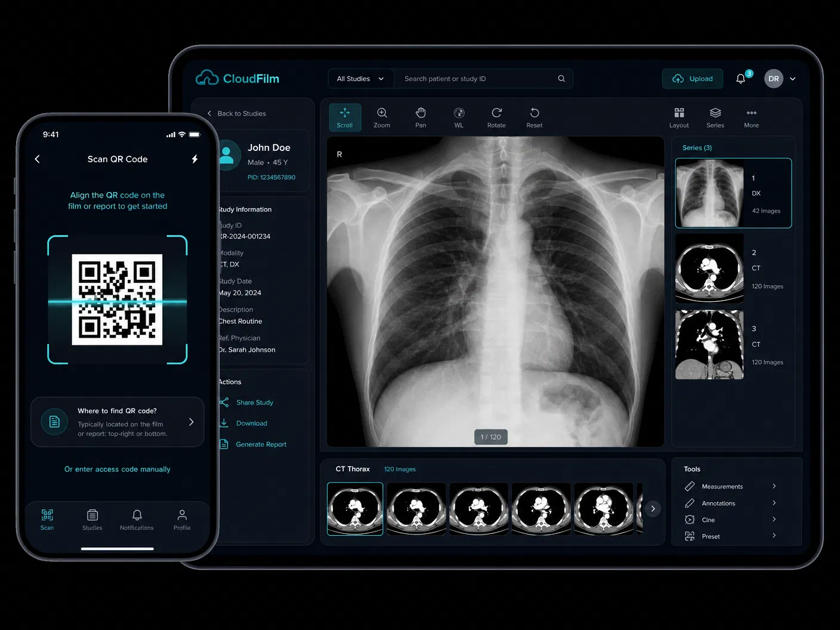This screenshot has width=840, height=630.
Task: Select series 2 CT axial thumbnail
Action: pos(709,268)
